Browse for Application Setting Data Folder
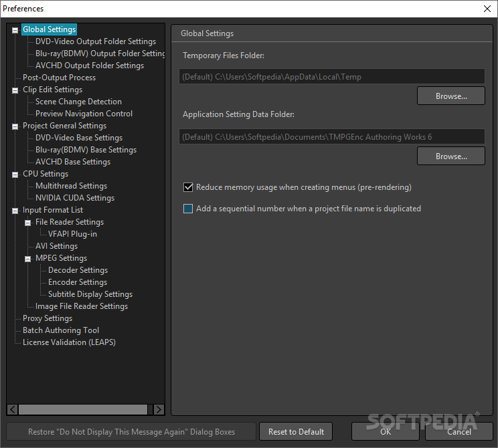Image resolution: width=498 pixels, height=448 pixels. (x=451, y=156)
